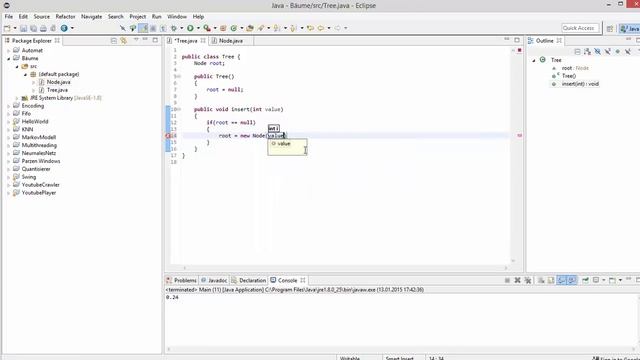Open the Debug button dropdown arrow
Viewport: 640px width, 360px height.
(182, 28)
